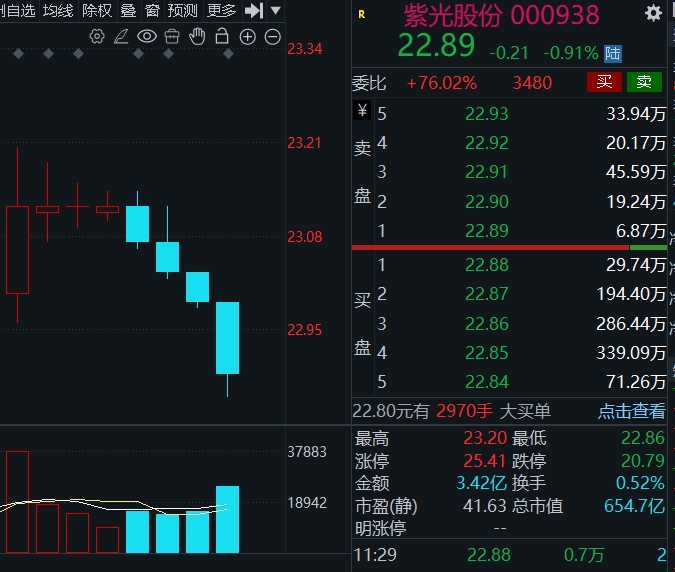Click the 总市值 value 654.7亿
The image size is (675, 572).
pos(635,506)
